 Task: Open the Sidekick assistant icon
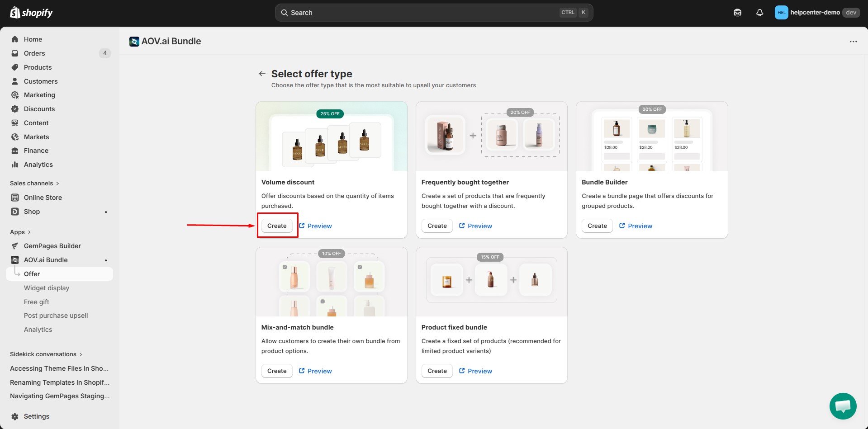pyautogui.click(x=737, y=13)
